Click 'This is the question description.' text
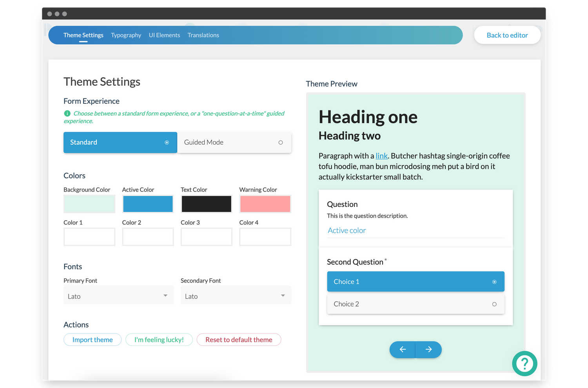The image size is (588, 388). click(x=367, y=216)
